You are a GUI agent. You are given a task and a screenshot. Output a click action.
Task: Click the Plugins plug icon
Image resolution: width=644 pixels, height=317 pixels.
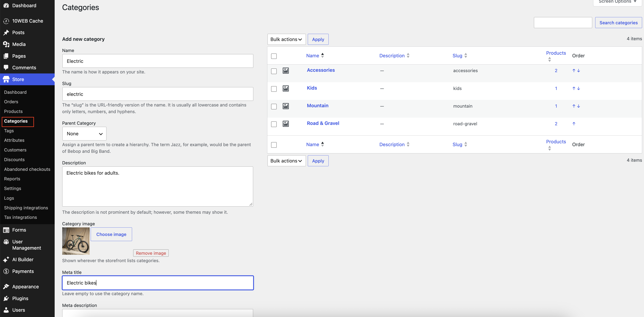point(6,299)
